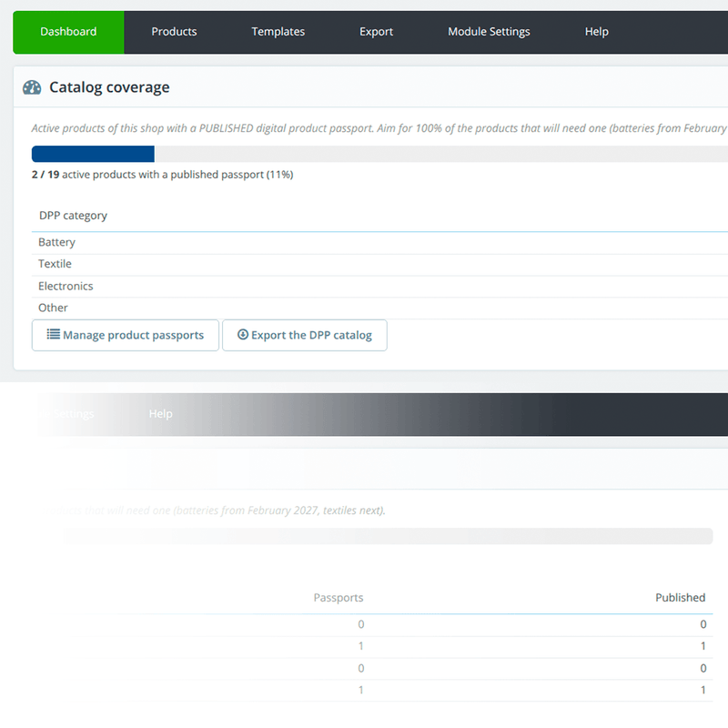
Task: Click the Catalog coverage gauge icon
Action: tap(32, 87)
